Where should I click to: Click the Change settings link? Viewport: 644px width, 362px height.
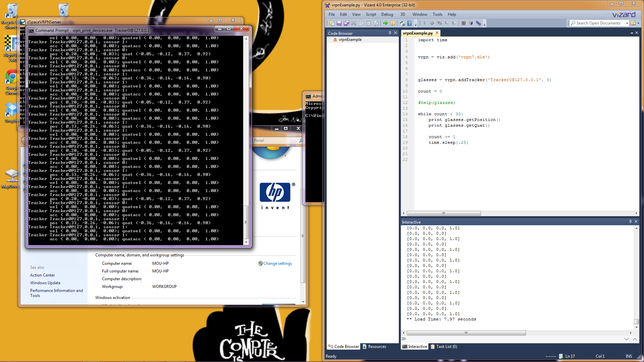pyautogui.click(x=277, y=263)
